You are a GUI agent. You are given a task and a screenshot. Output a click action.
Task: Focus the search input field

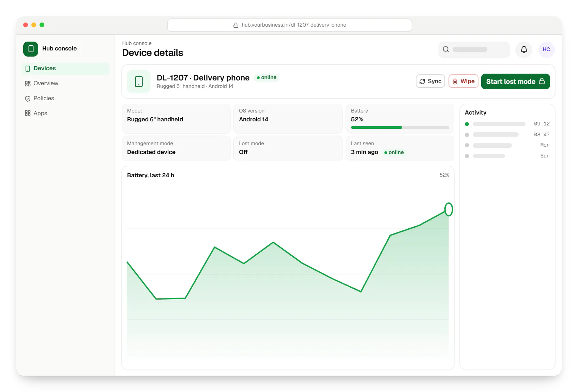[474, 50]
